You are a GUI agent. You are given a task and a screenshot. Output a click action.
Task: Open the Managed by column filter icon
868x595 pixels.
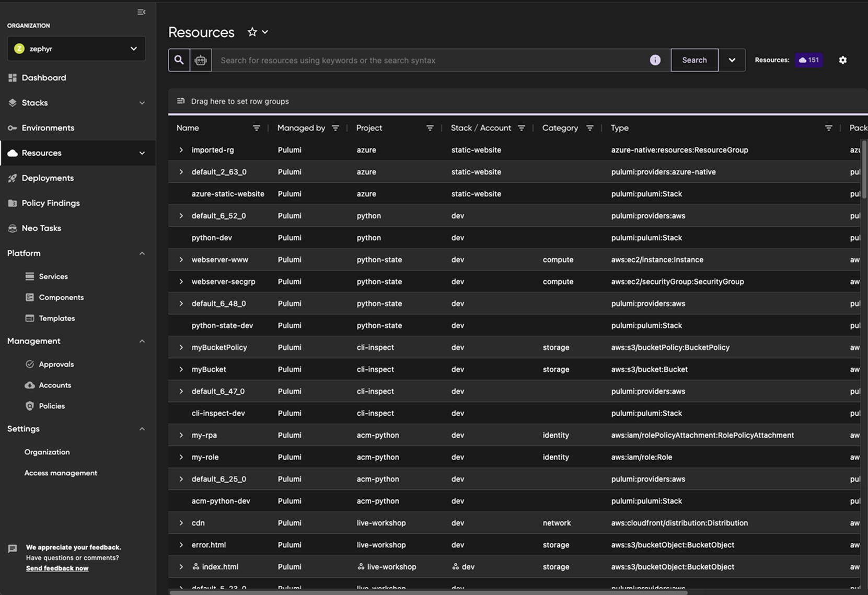click(335, 128)
